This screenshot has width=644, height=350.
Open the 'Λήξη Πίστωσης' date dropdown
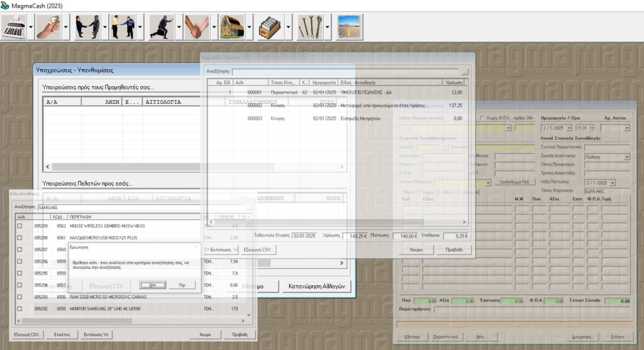pos(612,183)
